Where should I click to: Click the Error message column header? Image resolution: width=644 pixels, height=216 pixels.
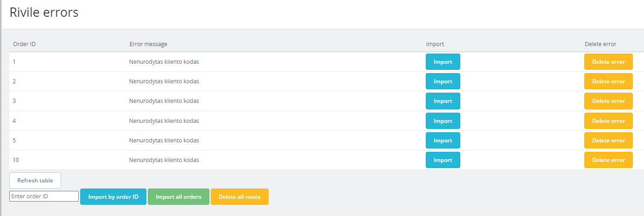(148, 44)
